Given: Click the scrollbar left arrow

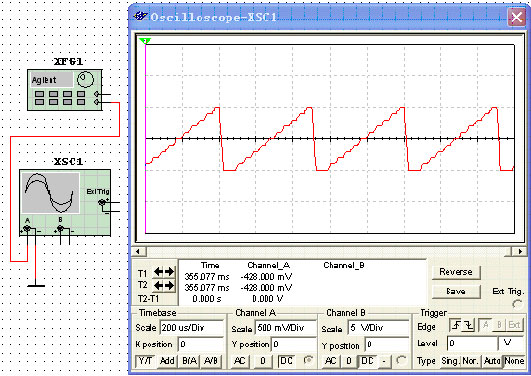Looking at the screenshot, I should 138,252.
